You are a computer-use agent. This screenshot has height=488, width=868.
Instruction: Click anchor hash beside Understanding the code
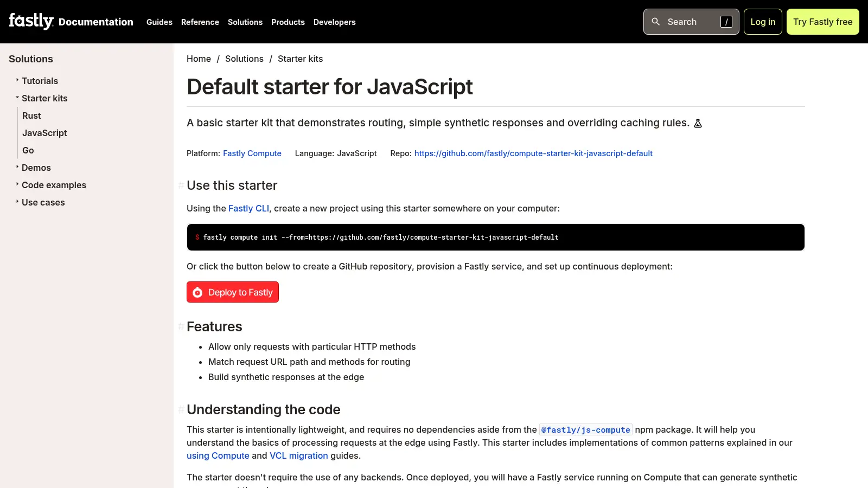pos(181,409)
